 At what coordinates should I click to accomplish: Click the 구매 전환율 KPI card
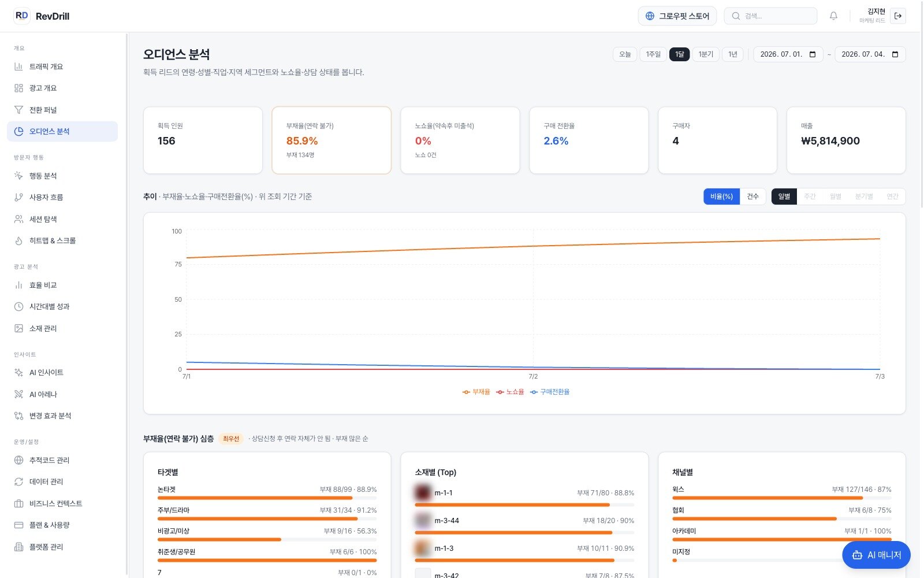click(x=589, y=140)
